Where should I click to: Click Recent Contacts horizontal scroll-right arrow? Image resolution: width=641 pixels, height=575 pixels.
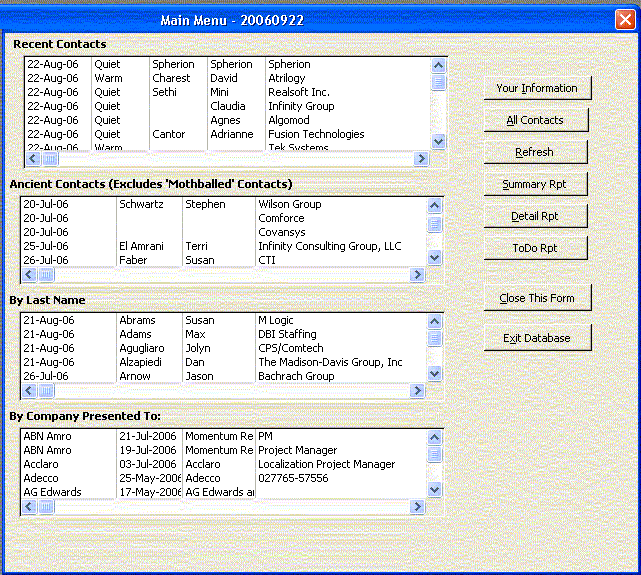click(x=421, y=159)
